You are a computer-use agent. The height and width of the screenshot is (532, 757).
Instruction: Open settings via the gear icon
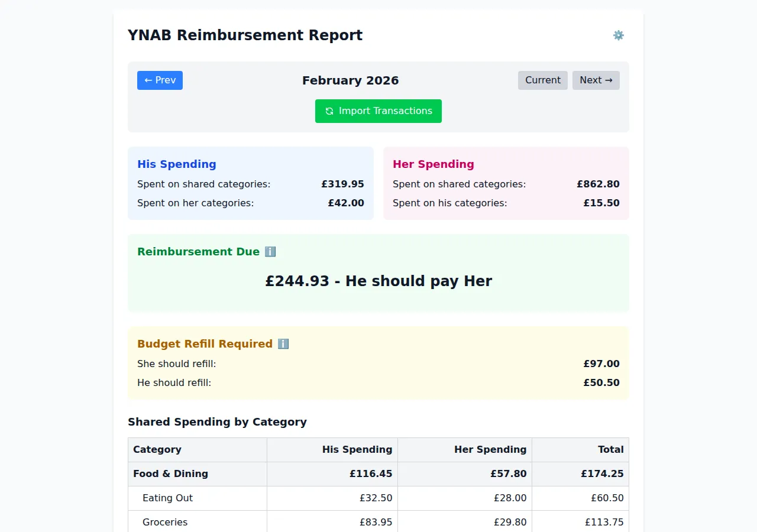click(619, 35)
